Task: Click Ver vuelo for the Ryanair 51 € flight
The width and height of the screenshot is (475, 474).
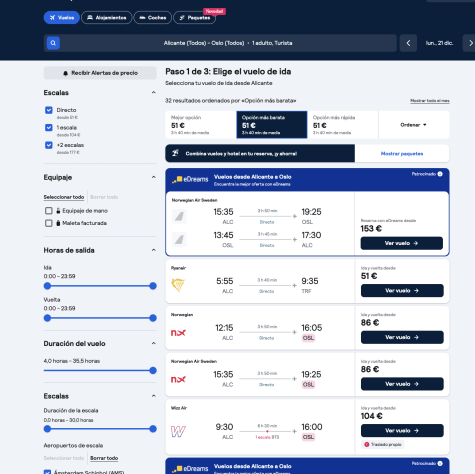Action: click(x=402, y=291)
